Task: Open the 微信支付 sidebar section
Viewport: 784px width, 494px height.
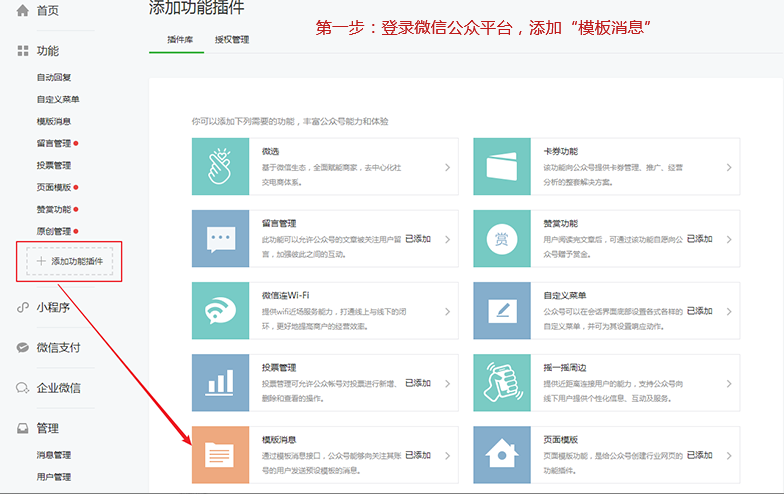Action: [x=58, y=348]
